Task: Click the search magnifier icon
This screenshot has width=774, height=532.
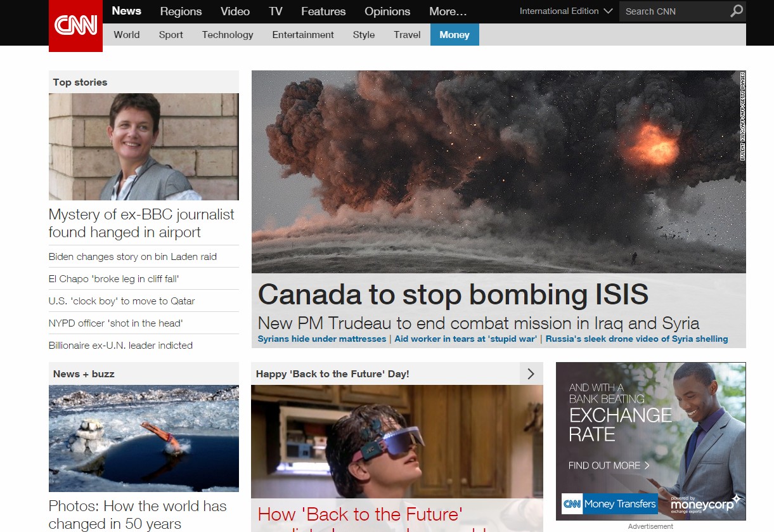Action: (736, 11)
